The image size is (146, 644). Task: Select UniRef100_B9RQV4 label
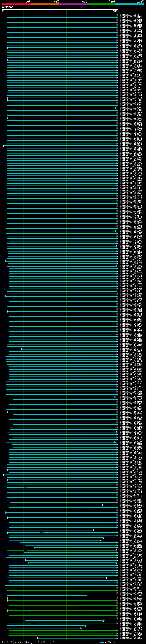pyautogui.click(x=131, y=32)
